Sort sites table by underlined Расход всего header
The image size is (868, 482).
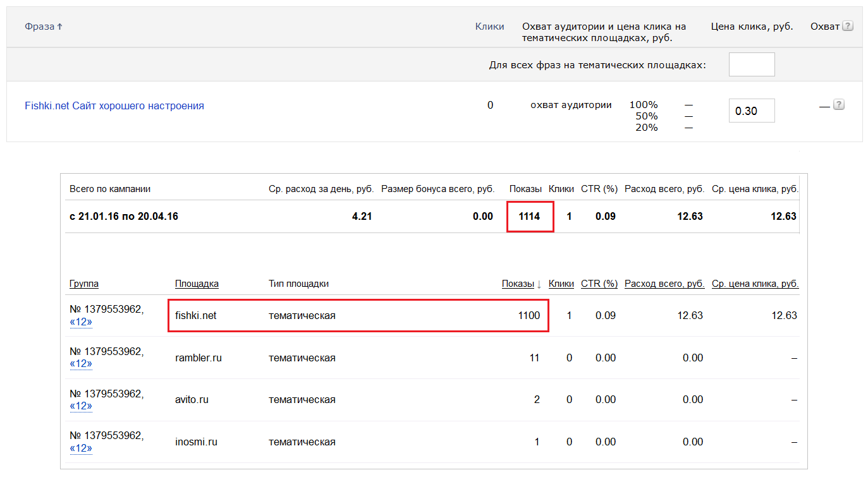pos(664,284)
